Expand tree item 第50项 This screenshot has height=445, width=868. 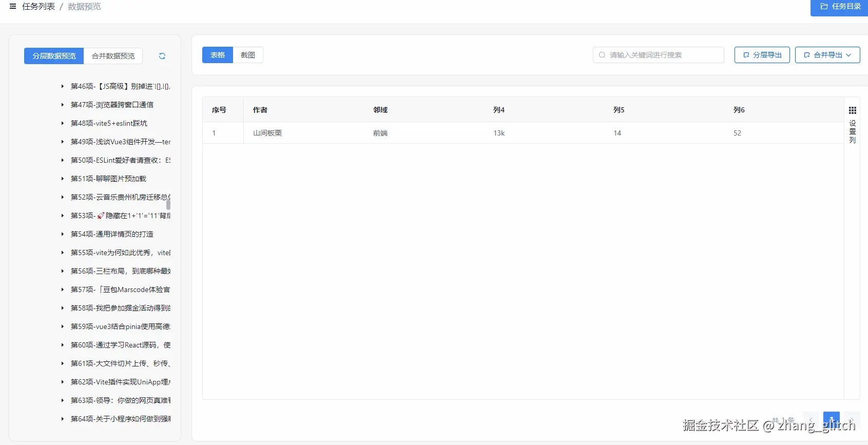(x=63, y=160)
